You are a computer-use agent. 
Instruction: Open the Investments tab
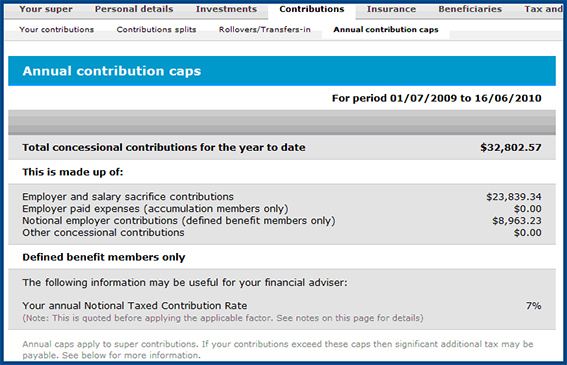point(226,9)
